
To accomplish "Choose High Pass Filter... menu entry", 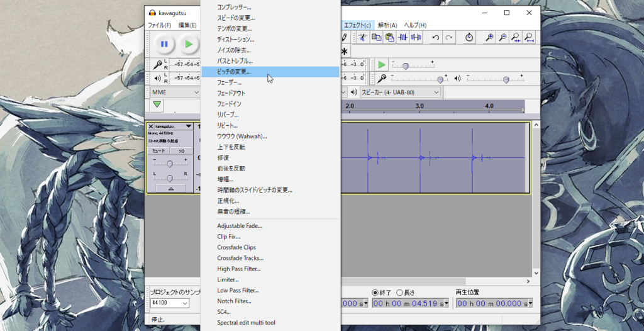I will (270, 269).
